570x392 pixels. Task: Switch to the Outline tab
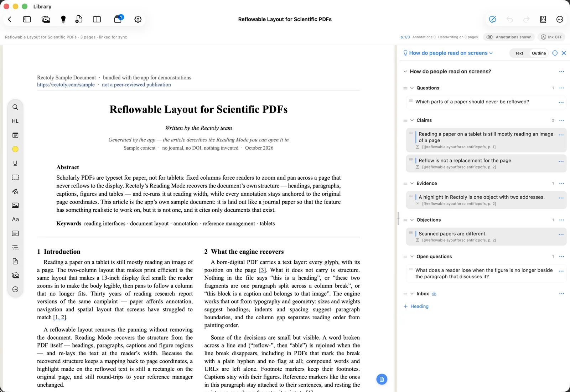click(539, 53)
